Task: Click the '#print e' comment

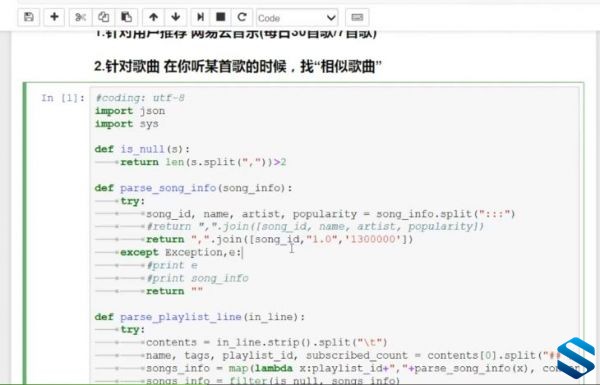Action: tap(172, 266)
